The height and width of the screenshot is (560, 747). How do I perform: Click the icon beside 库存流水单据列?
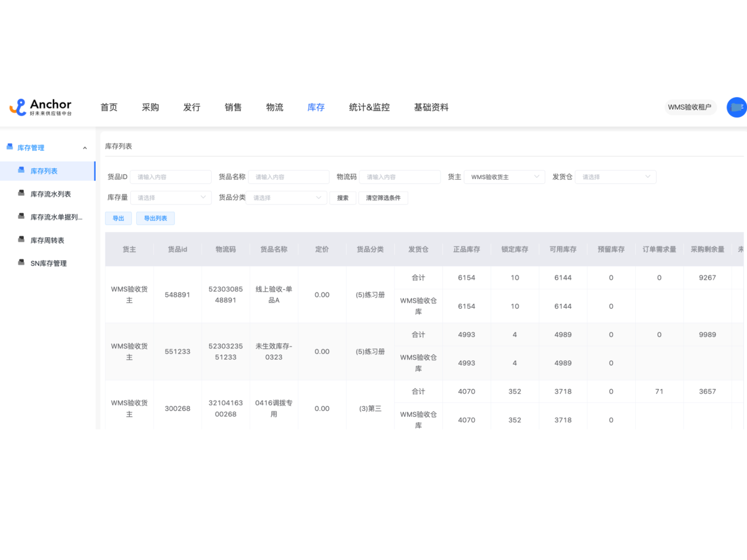(x=21, y=217)
